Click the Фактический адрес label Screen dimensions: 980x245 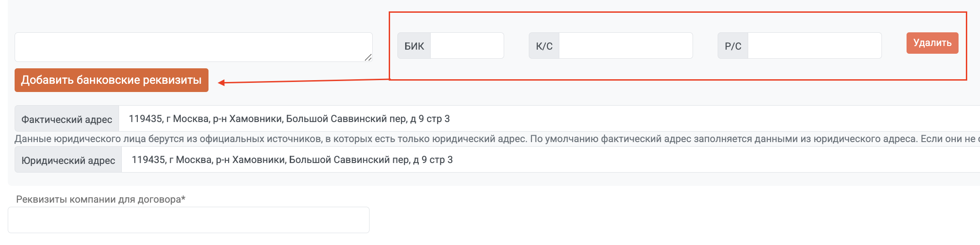click(67, 119)
